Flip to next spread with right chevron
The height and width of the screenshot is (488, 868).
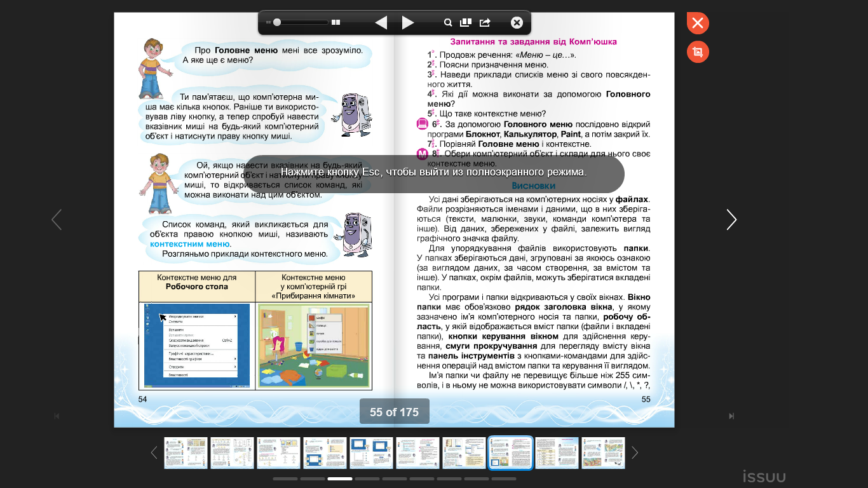click(731, 220)
